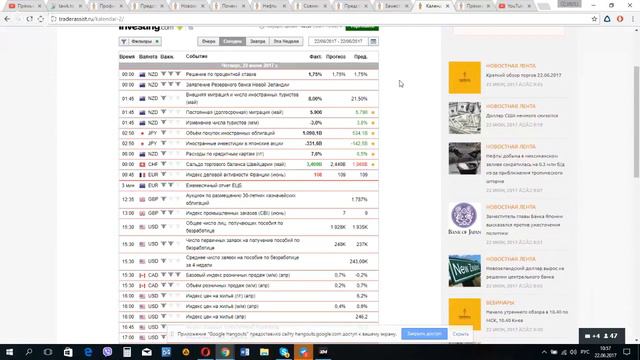
Task: Click Закрыть доступ in Hangouts sharing bar
Action: (x=424, y=334)
